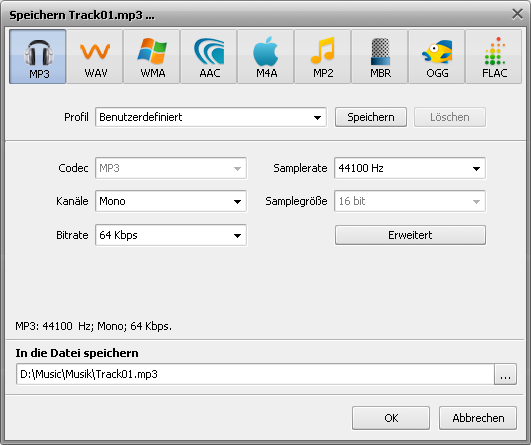Click the Samplerate label
The height and width of the screenshot is (445, 531).
pos(300,168)
